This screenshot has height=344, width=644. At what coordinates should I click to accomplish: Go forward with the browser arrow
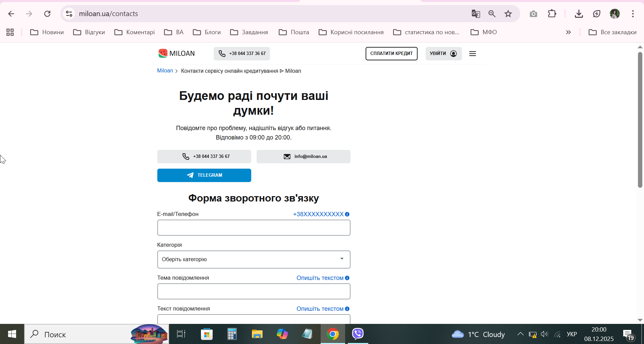click(x=29, y=14)
